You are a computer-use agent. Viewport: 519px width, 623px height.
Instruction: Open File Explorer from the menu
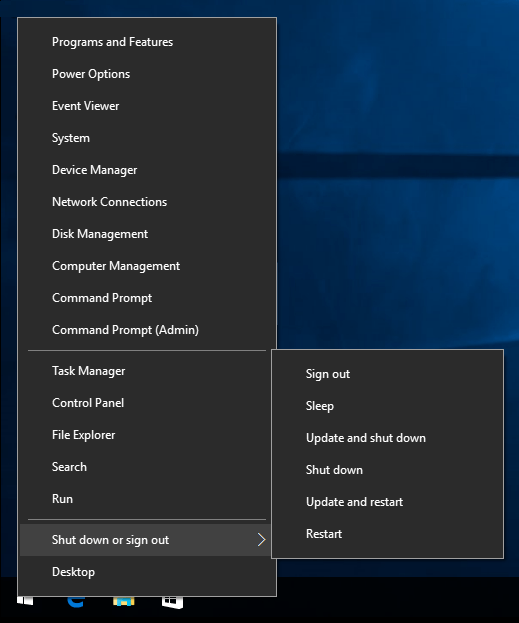(x=147, y=435)
